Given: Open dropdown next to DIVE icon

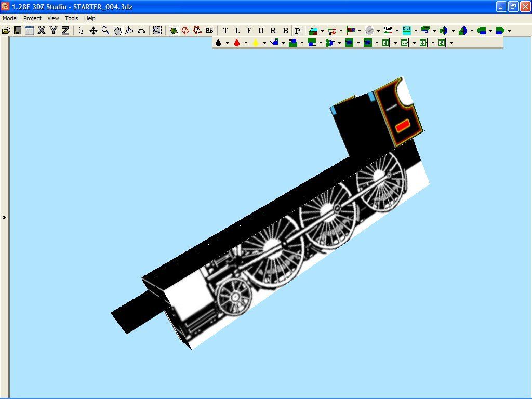Looking at the screenshot, I should 416,31.
